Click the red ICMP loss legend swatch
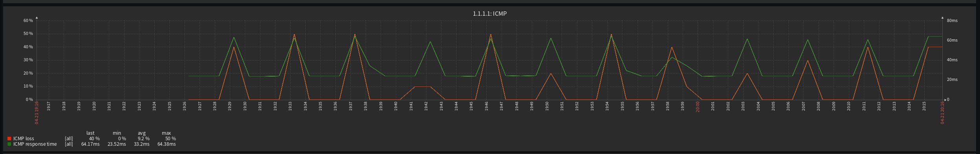Screen dimensions: 980x154 [x=9, y=139]
